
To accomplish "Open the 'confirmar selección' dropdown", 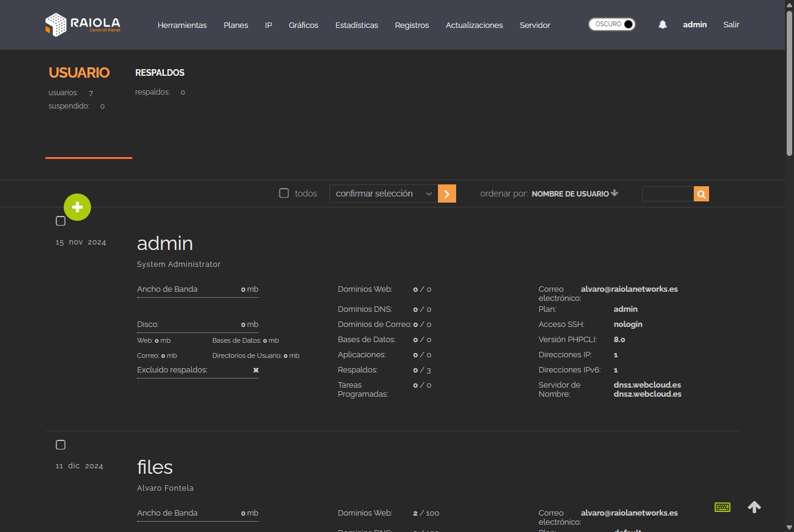I will click(383, 194).
